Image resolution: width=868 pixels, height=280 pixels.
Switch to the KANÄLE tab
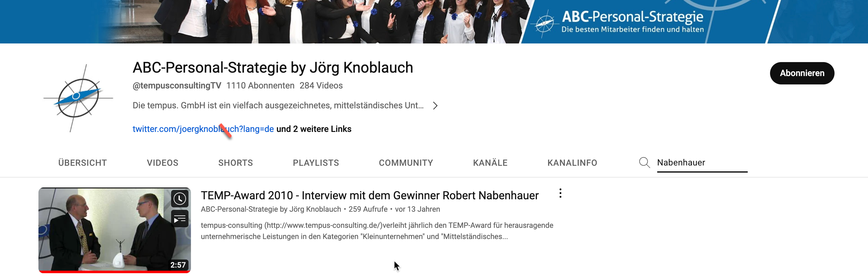coord(490,163)
